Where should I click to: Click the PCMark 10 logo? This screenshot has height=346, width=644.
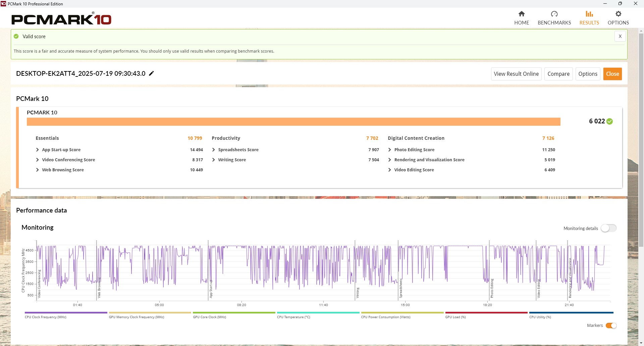[61, 19]
